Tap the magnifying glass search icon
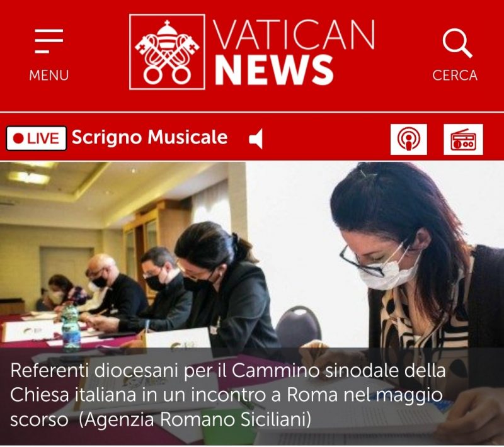The image size is (504, 447). (457, 43)
